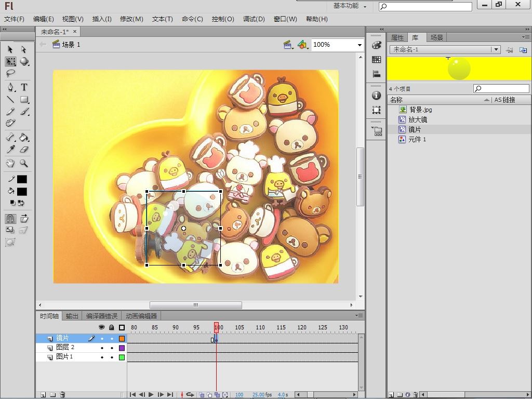Lock the 图层 2 layer

(112, 348)
